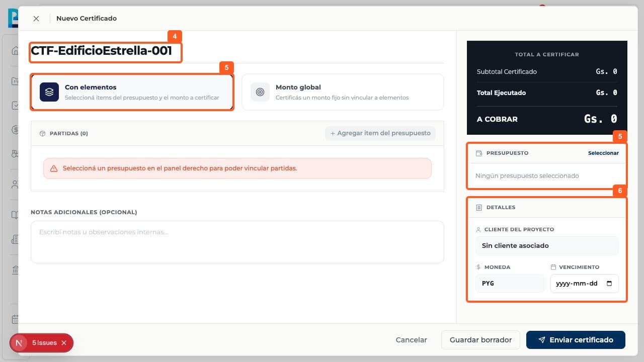The width and height of the screenshot is (644, 362).
Task: Select the Con elementos certificate mode
Action: (x=132, y=92)
